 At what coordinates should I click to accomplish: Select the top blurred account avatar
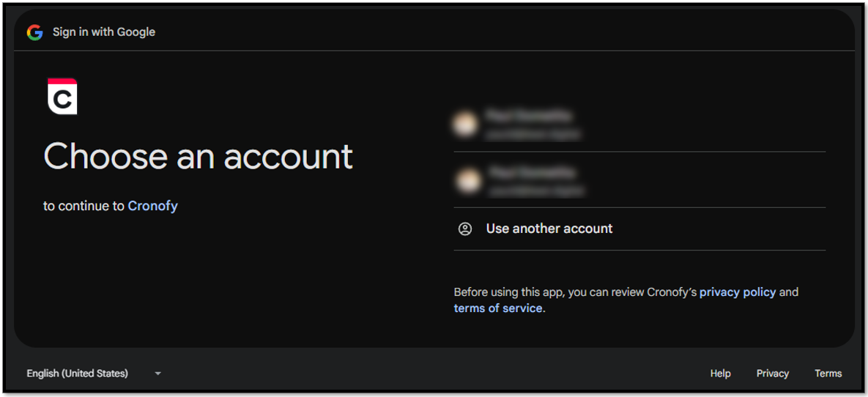tap(465, 124)
